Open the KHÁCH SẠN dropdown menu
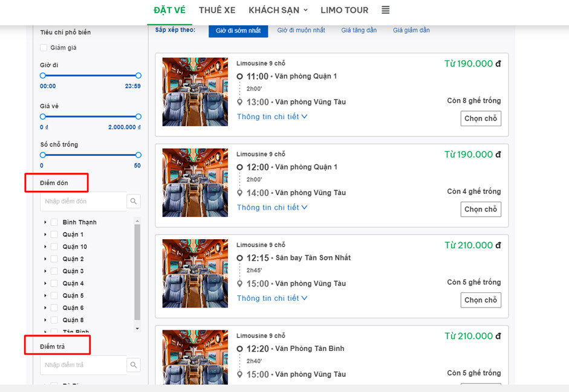569x392 pixels. point(278,10)
